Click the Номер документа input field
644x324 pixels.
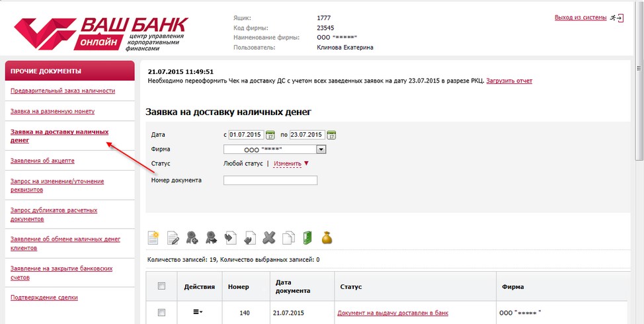[x=270, y=181]
